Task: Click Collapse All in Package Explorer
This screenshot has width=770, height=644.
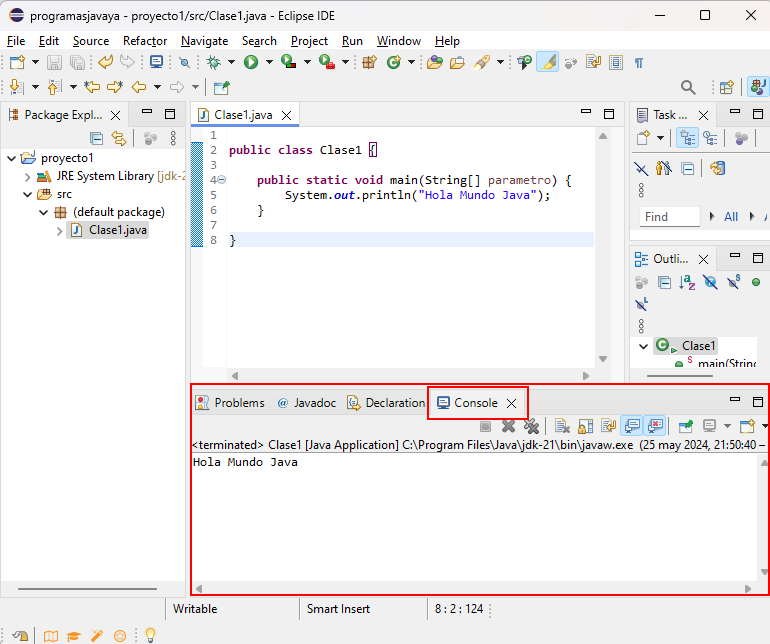Action: (97, 139)
